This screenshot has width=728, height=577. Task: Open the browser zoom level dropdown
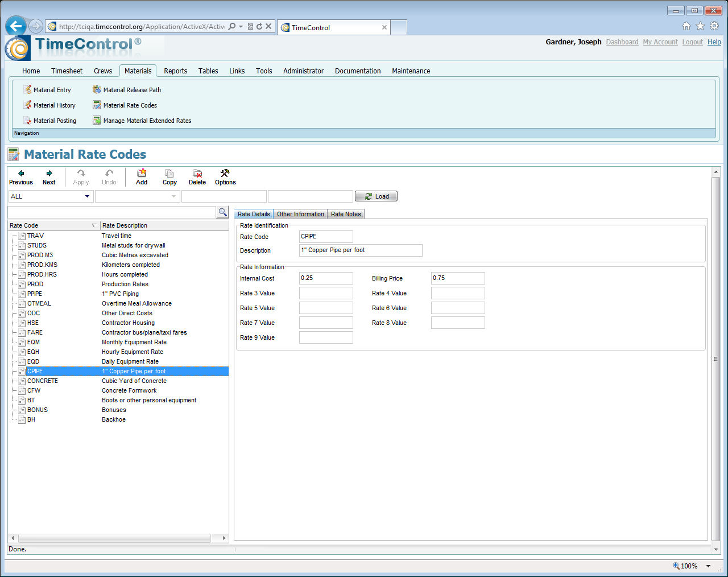[x=708, y=566]
